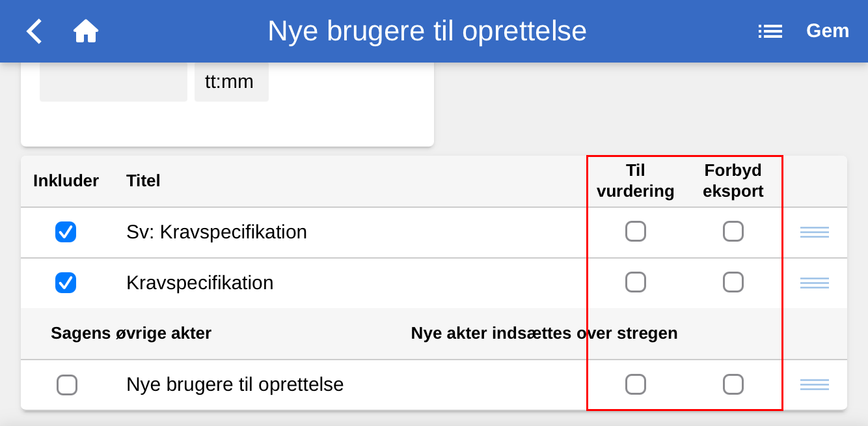868x426 pixels.
Task: Enable Forbyd eksport for Sv: Kravspecifikation
Action: tap(733, 231)
